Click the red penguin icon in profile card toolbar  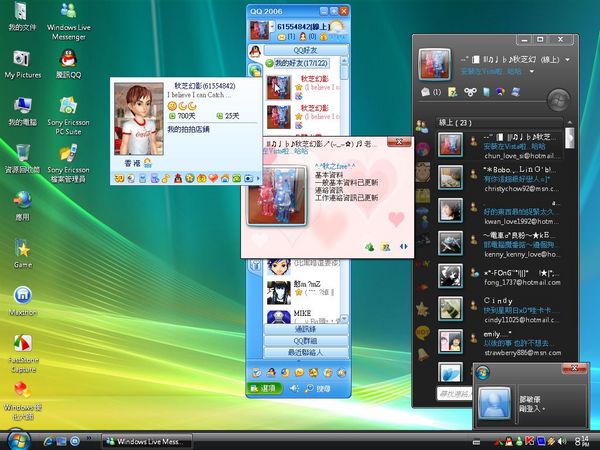pyautogui.click(x=178, y=178)
